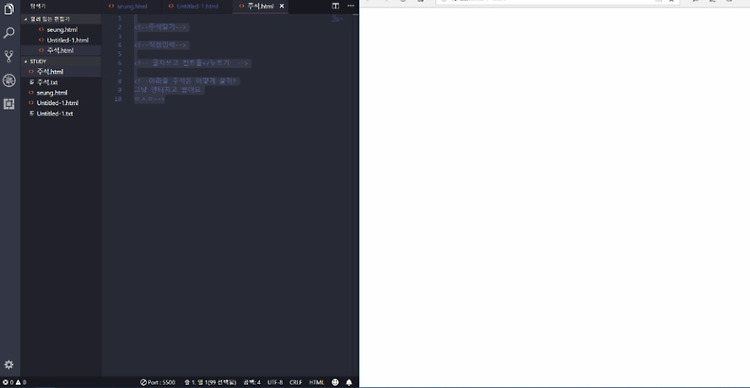Close the 주석.html editor tab

pos(282,6)
